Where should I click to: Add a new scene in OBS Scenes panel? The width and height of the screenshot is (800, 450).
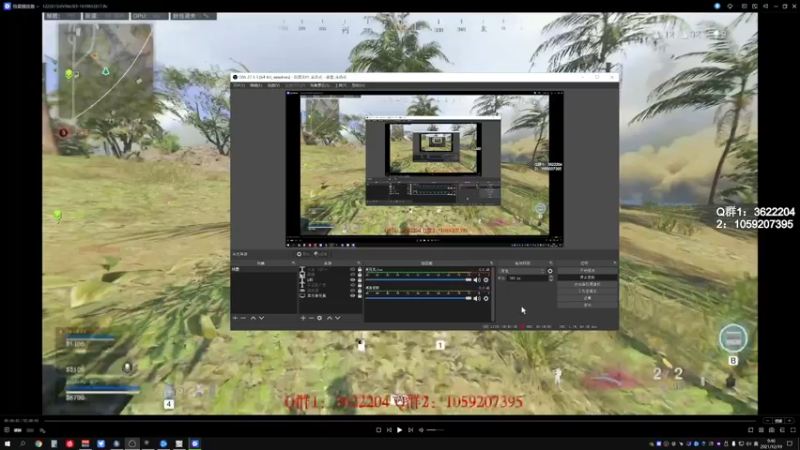click(235, 318)
